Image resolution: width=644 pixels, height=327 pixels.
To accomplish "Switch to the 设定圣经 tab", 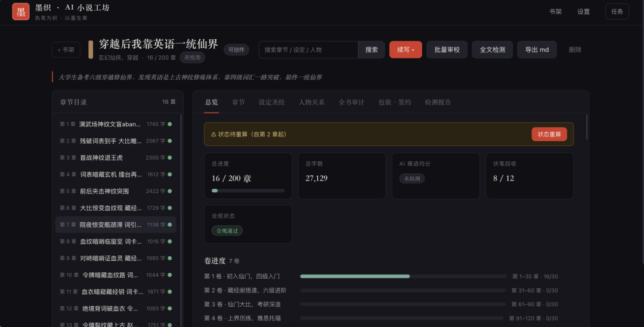I will [271, 102].
